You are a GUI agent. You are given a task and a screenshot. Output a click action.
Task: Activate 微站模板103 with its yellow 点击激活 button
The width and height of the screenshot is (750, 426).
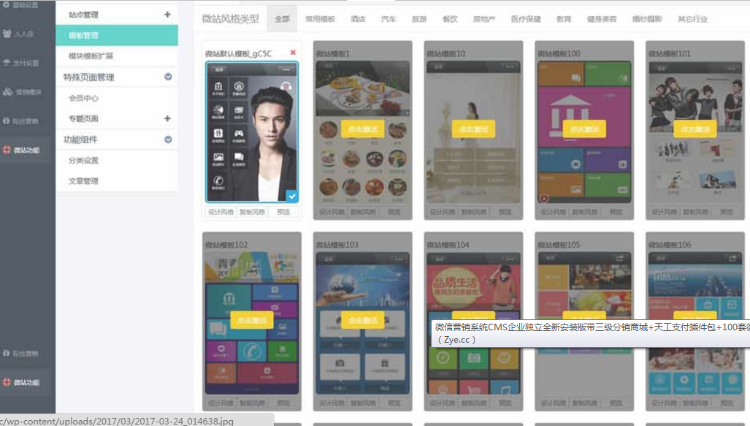[363, 320]
